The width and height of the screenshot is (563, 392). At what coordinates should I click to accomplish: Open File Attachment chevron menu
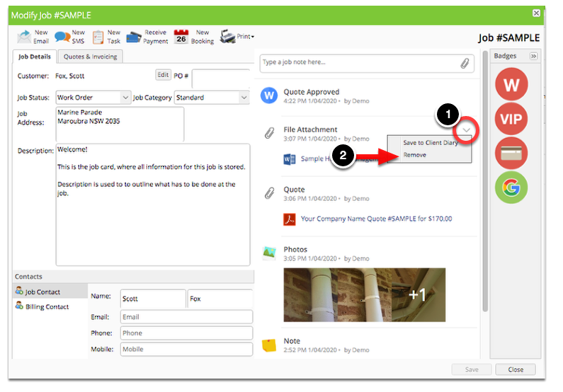click(466, 130)
